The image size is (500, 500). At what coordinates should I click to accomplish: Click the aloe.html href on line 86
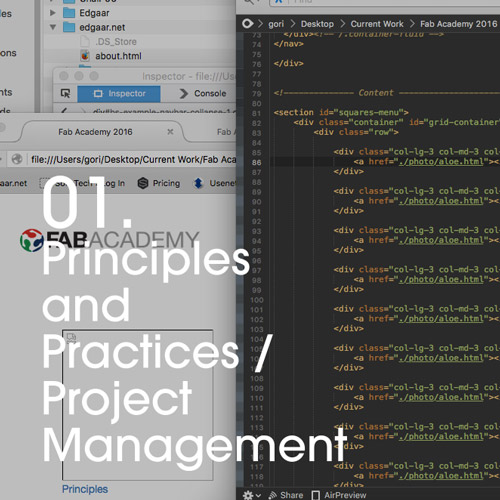coord(441,162)
